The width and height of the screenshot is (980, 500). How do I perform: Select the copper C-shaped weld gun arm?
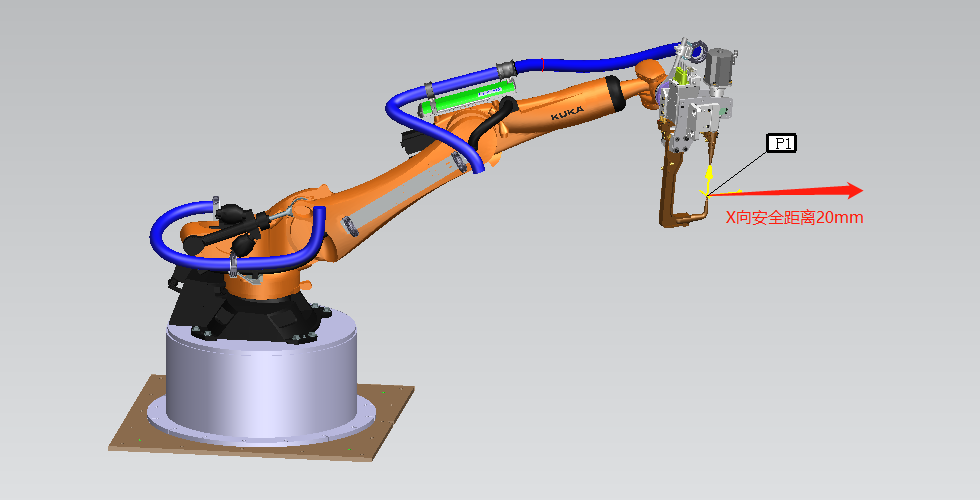[x=667, y=197]
